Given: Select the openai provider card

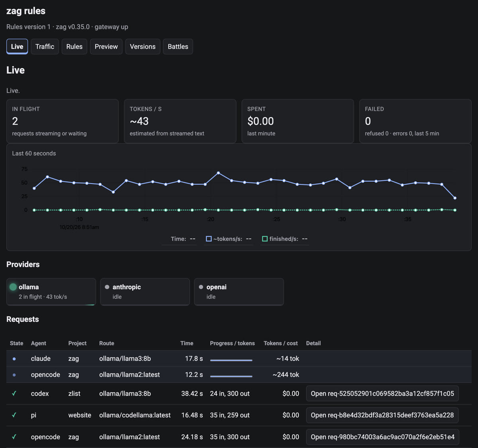Looking at the screenshot, I should [239, 292].
